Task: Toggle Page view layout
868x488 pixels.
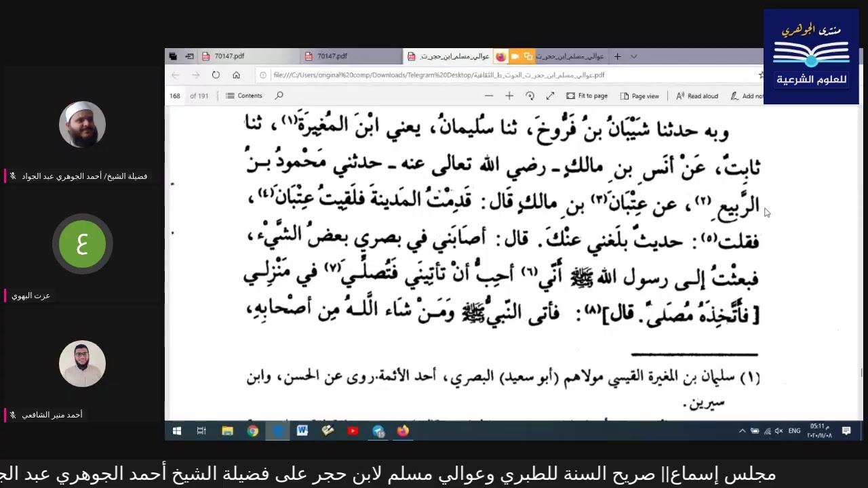Action: point(639,96)
